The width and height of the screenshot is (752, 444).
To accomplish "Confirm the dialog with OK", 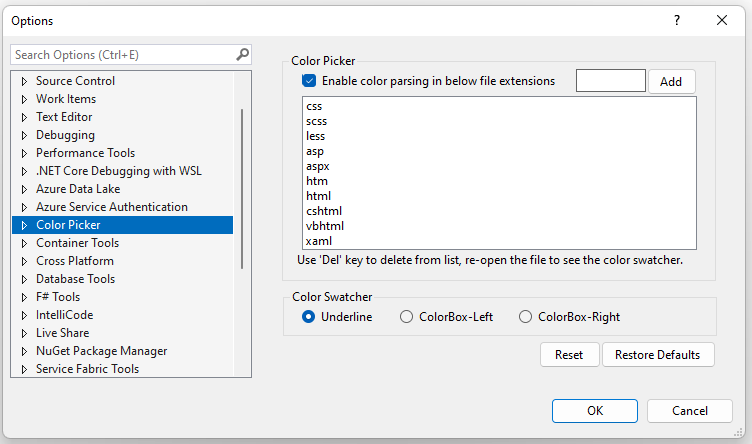I will coord(595,411).
